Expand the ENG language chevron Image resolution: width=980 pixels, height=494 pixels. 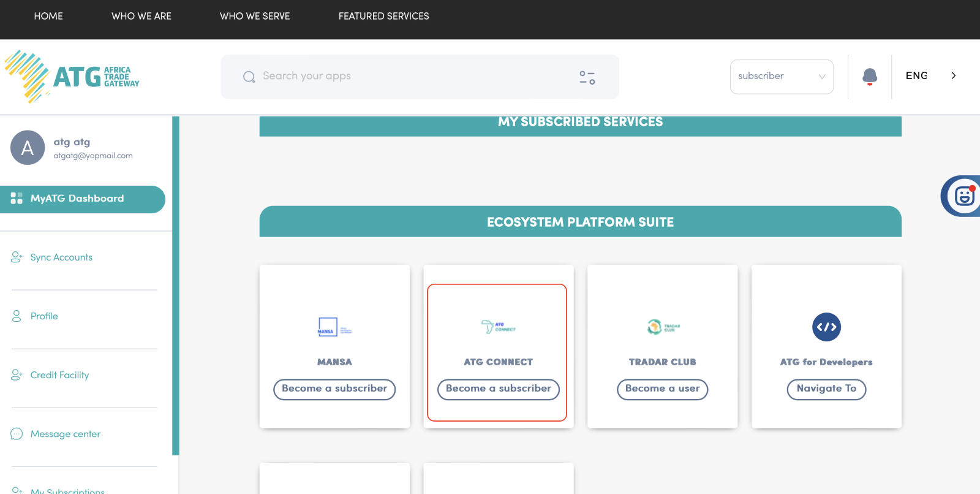[954, 75]
